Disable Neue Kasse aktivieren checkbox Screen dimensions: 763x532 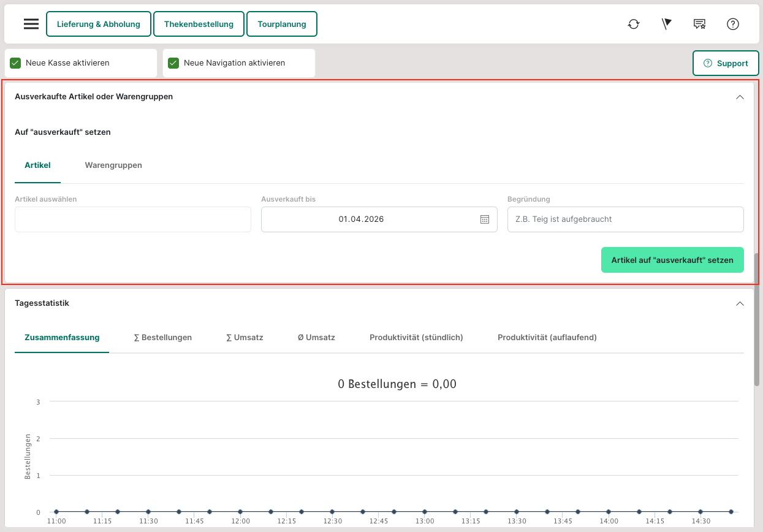(16, 63)
